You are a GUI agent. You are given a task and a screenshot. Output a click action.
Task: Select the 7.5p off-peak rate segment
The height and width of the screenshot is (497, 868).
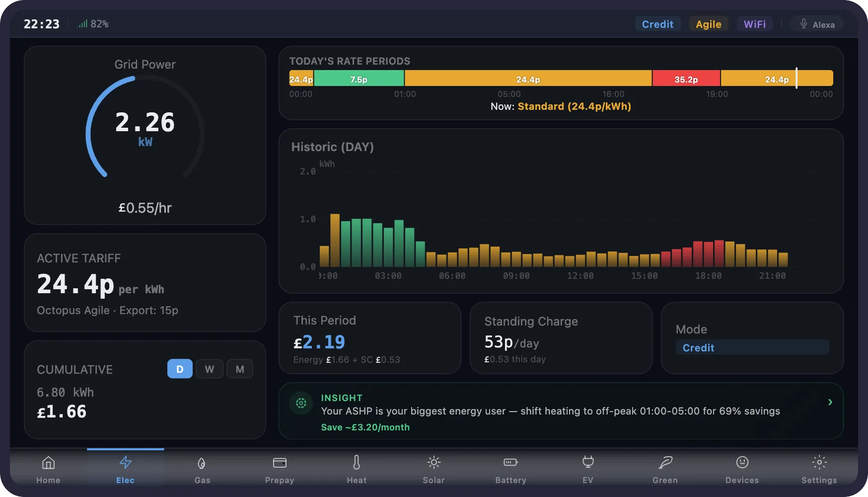coord(359,78)
